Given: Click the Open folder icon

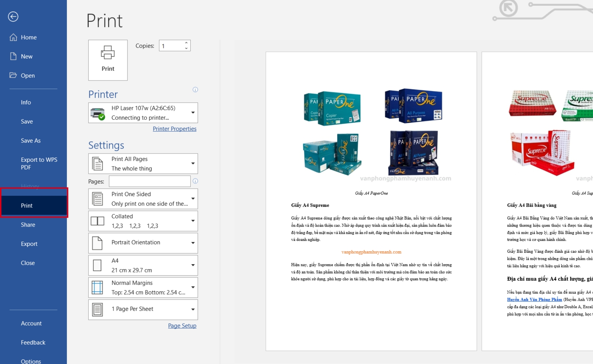Looking at the screenshot, I should (13, 75).
